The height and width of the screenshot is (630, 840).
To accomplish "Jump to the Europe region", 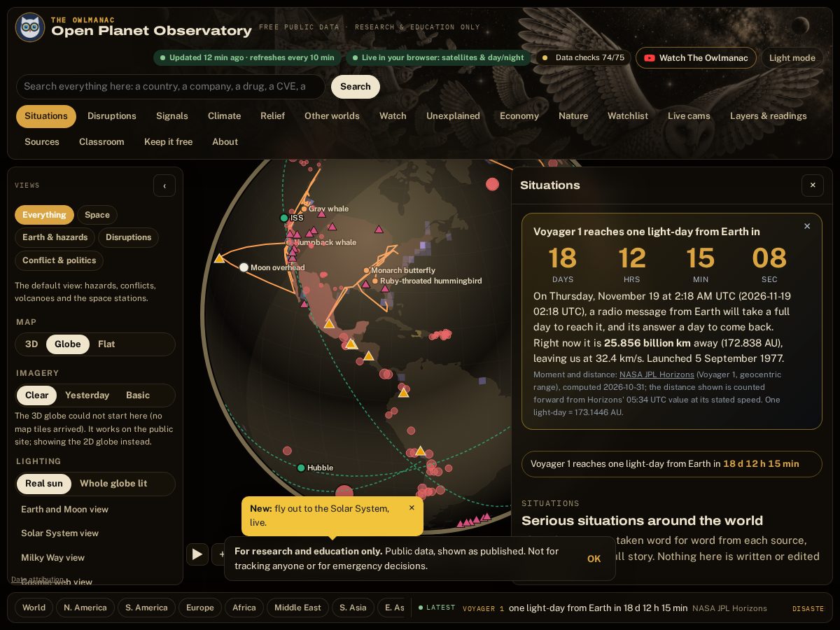I will pos(200,608).
